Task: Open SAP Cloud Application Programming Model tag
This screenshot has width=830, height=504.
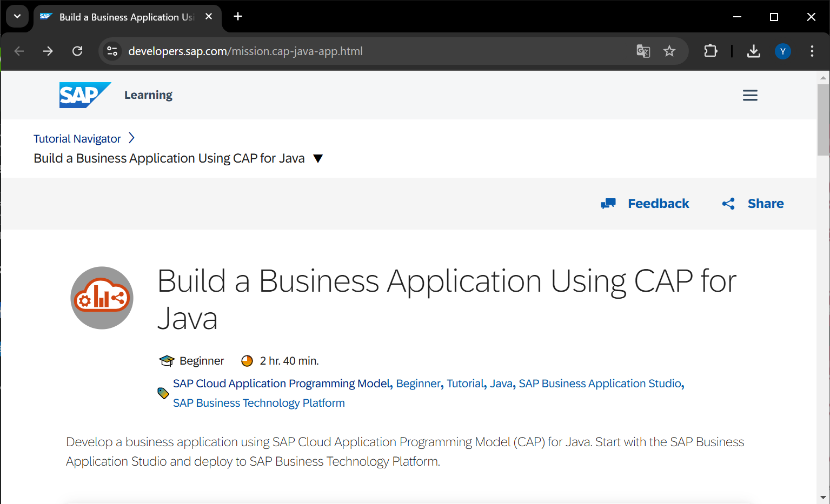Action: 281,384
